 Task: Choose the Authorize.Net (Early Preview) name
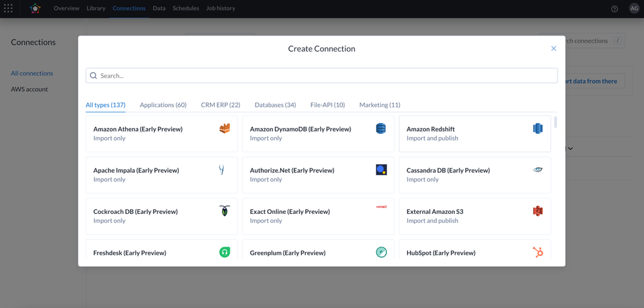coord(292,170)
